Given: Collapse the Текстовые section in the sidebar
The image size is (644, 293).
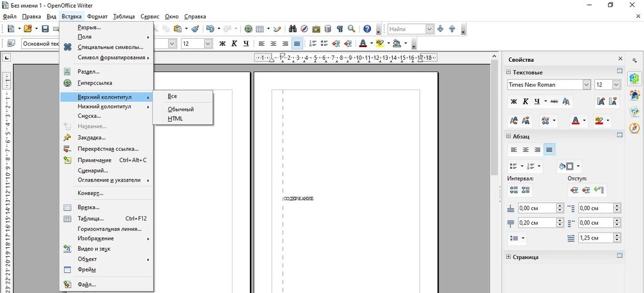Looking at the screenshot, I should tap(509, 72).
